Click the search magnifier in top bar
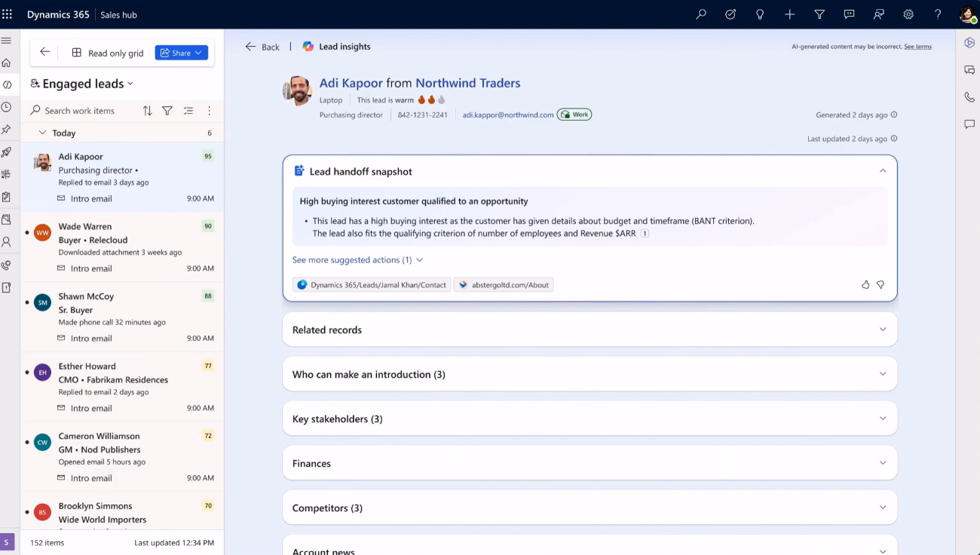This screenshot has width=980, height=555. [701, 14]
